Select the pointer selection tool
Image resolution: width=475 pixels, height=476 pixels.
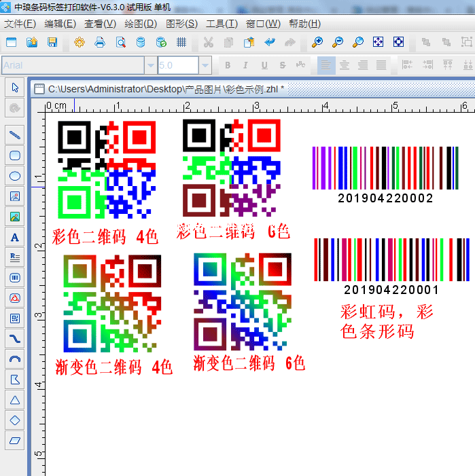click(14, 88)
